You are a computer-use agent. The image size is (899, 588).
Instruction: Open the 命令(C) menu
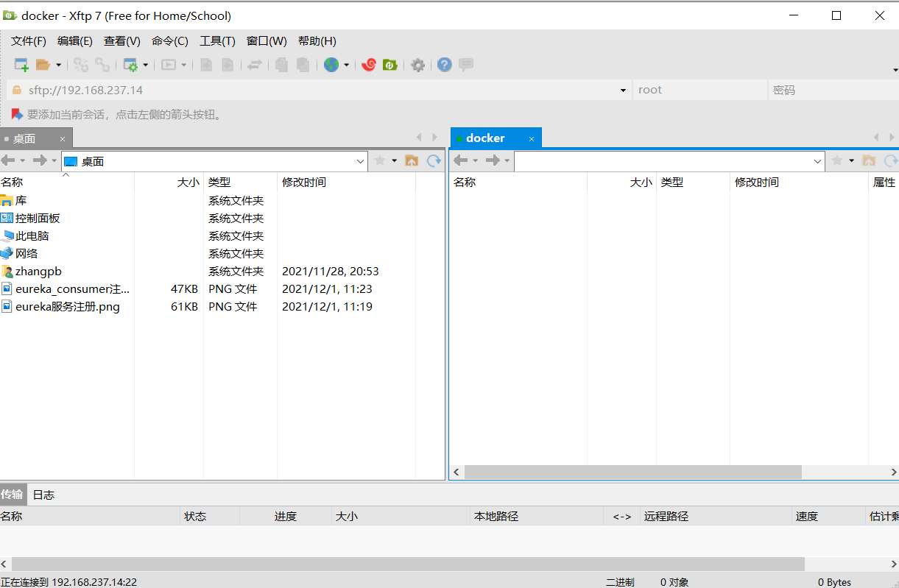170,41
